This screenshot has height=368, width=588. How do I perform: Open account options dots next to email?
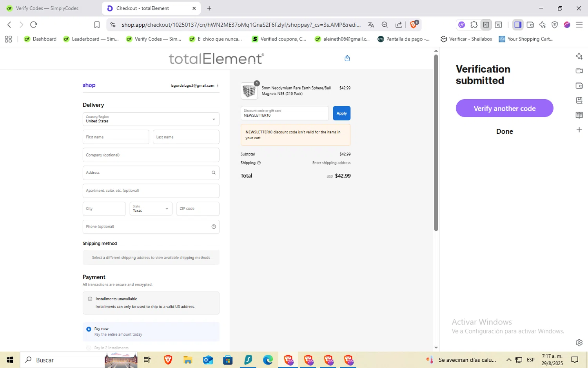pos(218,86)
